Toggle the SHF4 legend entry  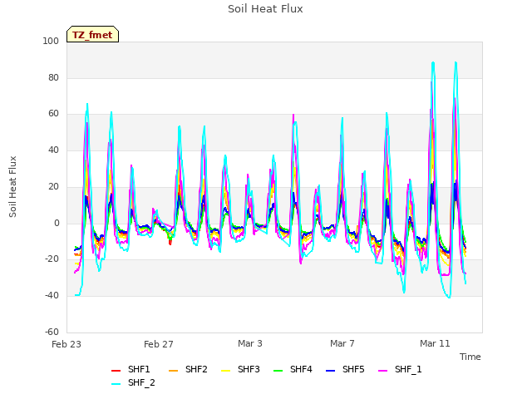(x=293, y=369)
